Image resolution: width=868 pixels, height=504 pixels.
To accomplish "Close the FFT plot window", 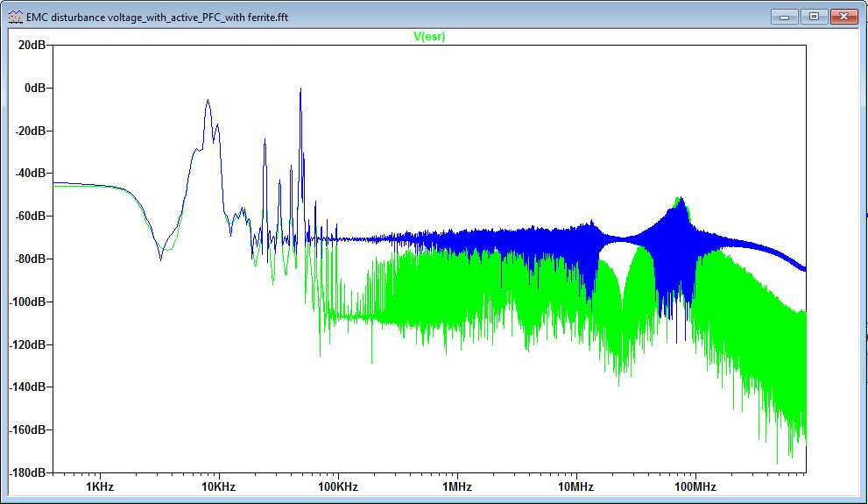I will click(x=843, y=17).
